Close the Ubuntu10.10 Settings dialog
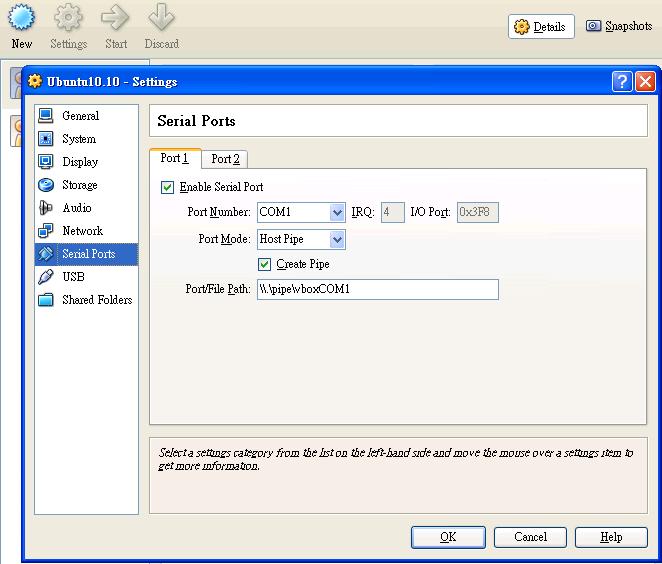Viewport: 662px width, 564px height. pos(646,81)
